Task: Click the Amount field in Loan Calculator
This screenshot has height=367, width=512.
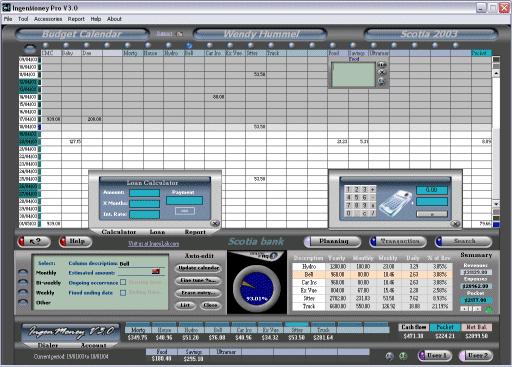Action: 145,193
